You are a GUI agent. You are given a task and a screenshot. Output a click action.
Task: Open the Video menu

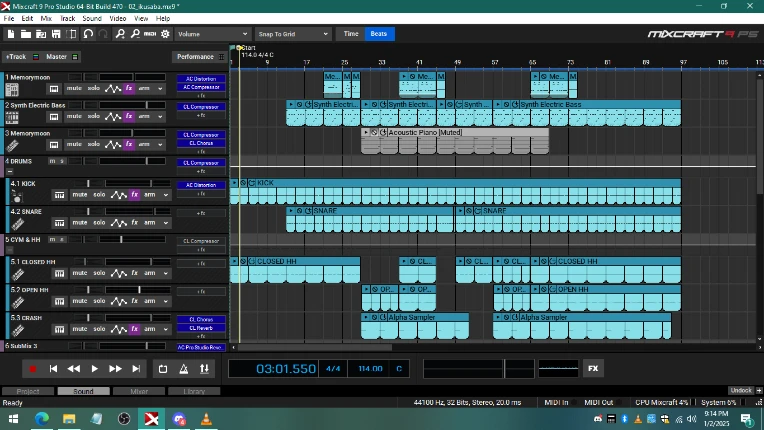pos(117,19)
